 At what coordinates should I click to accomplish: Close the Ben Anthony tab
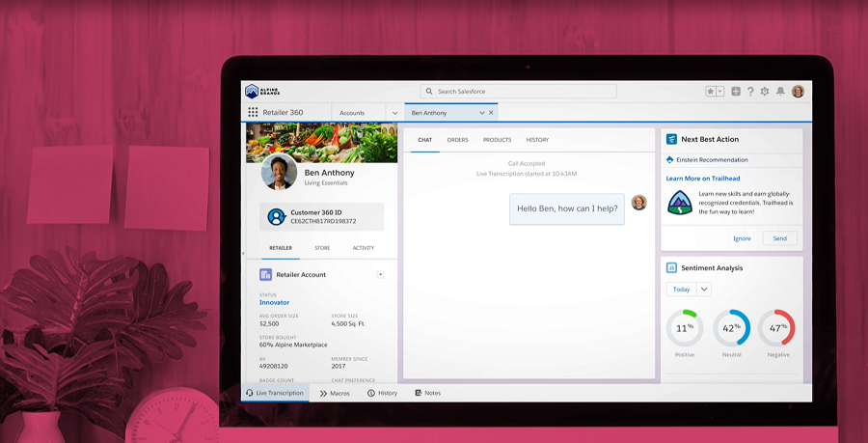491,113
